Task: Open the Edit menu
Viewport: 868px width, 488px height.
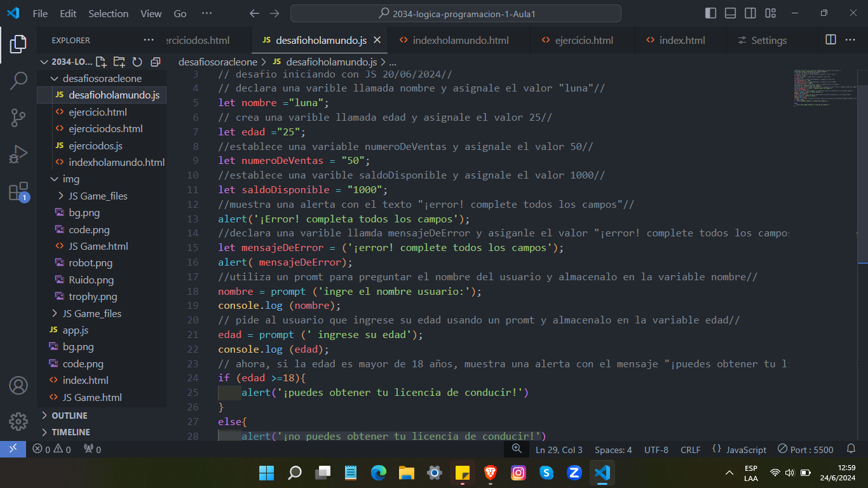Action: click(x=68, y=13)
